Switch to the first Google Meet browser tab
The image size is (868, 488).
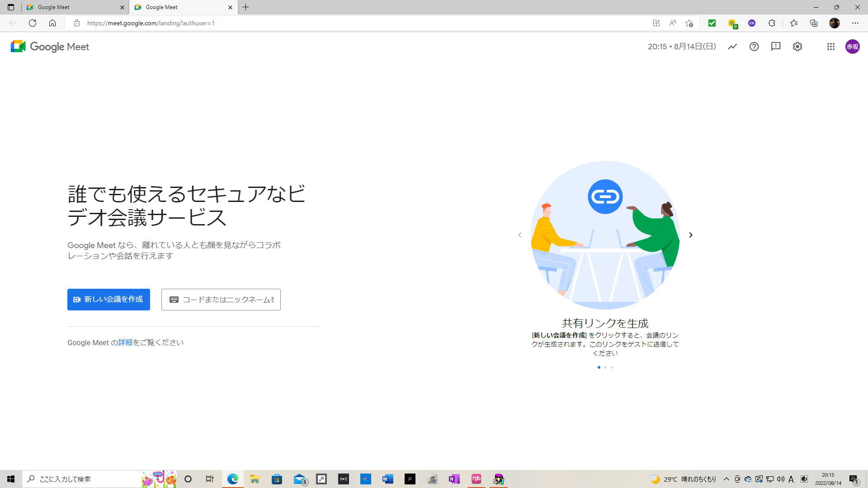point(75,7)
